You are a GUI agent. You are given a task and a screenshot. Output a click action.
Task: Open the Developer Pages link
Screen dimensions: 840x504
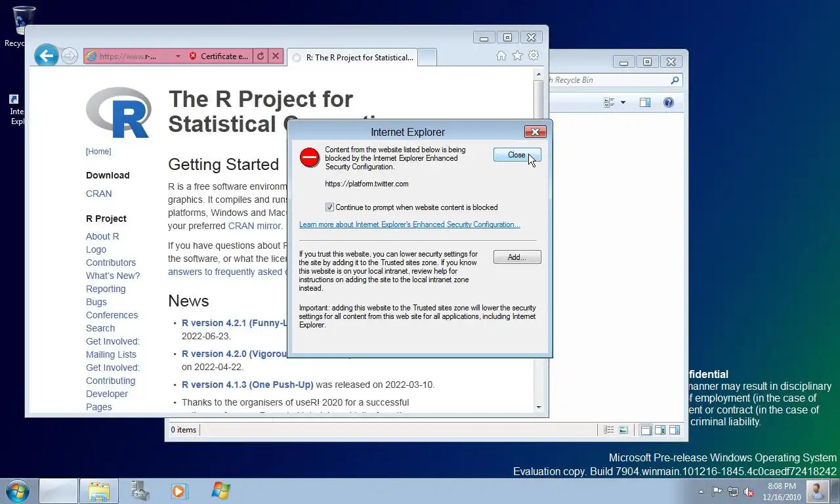107,400
